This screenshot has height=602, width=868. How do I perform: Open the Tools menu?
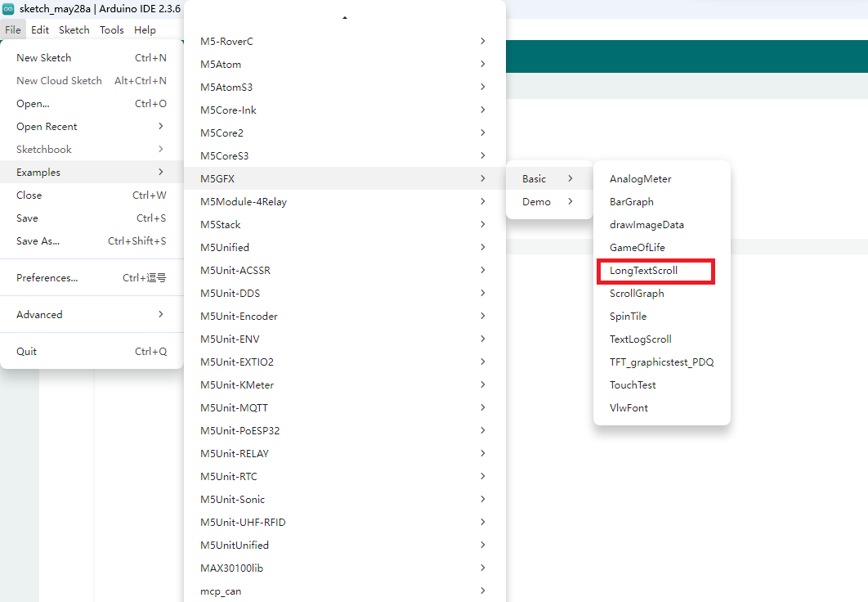pyautogui.click(x=111, y=30)
